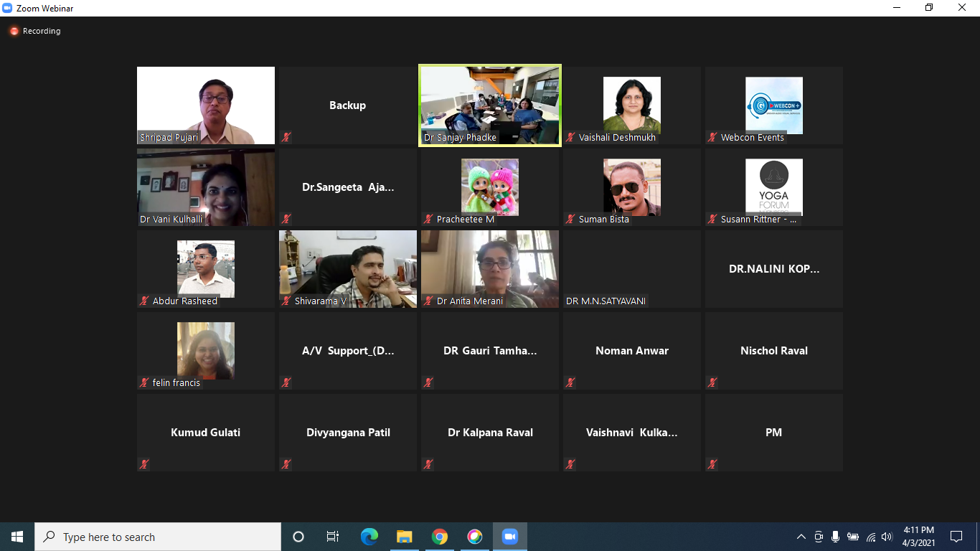Open the Windows Start menu
The width and height of the screenshot is (980, 551).
coord(17,537)
